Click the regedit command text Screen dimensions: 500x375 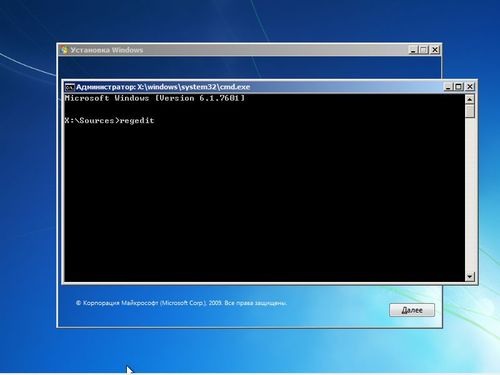[x=137, y=121]
